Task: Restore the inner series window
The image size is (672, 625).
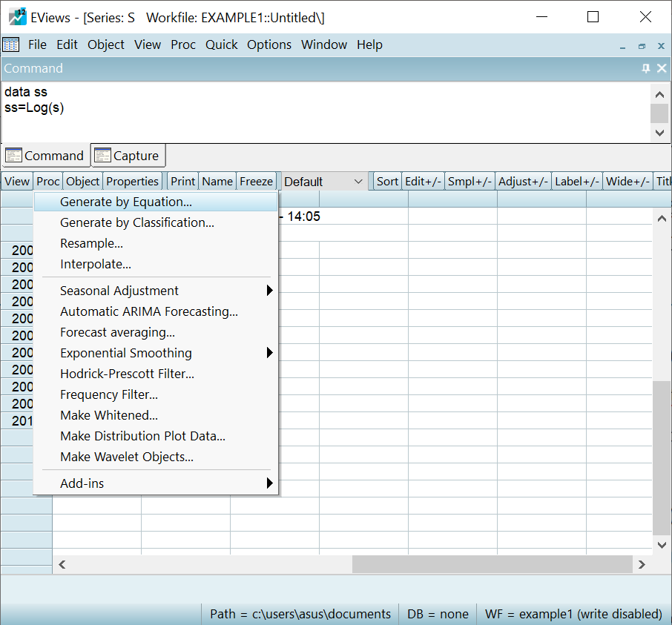Action: pyautogui.click(x=642, y=45)
